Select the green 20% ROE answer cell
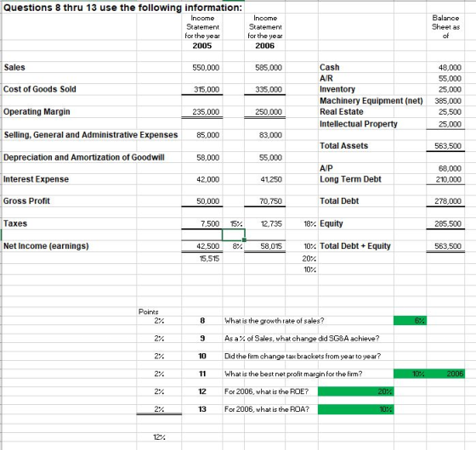This screenshot has width=476, height=450. pos(356,391)
